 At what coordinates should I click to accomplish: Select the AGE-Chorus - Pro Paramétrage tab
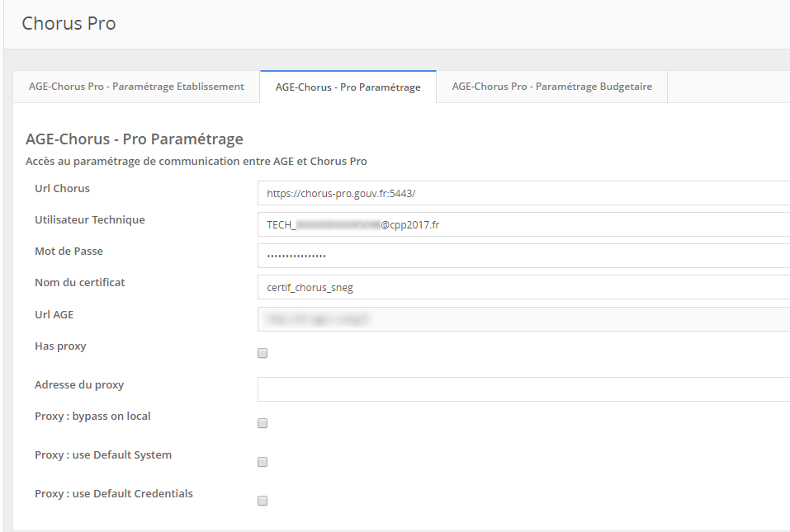(348, 87)
